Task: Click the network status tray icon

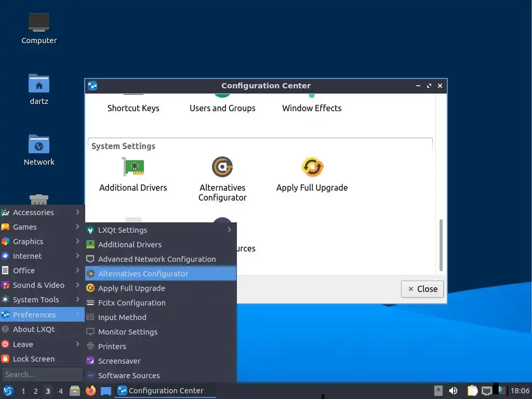Action: 487,391
